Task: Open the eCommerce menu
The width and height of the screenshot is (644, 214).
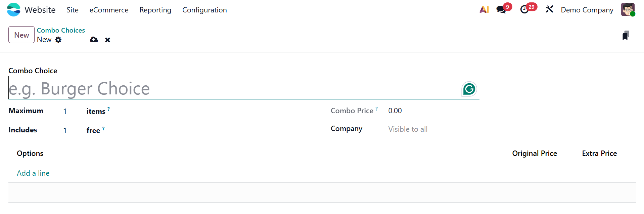Action: pos(109,10)
